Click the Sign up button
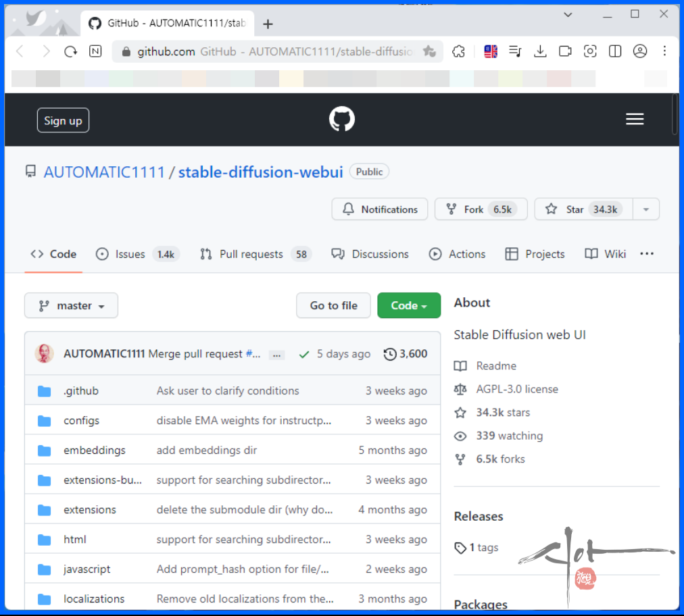 [x=64, y=120]
